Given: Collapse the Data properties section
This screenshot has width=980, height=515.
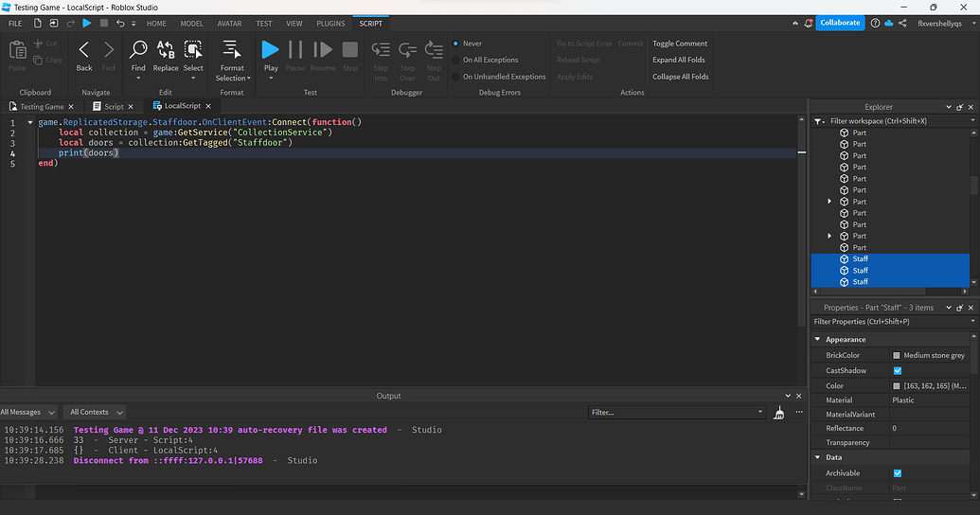Looking at the screenshot, I should click(x=817, y=457).
